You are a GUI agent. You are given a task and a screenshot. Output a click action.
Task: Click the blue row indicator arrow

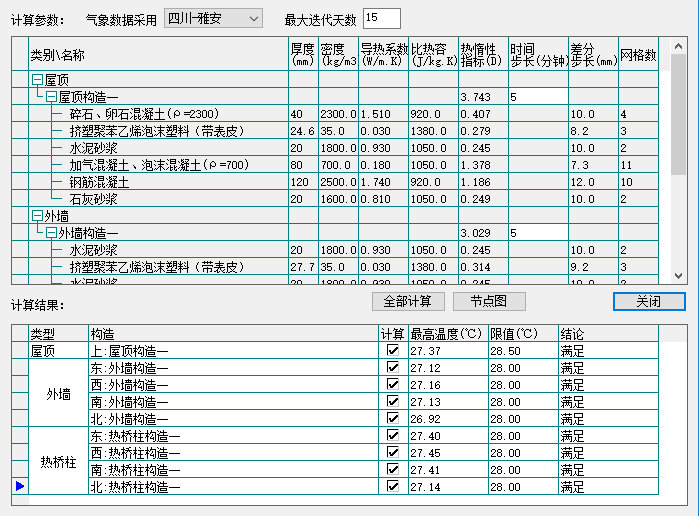19,487
